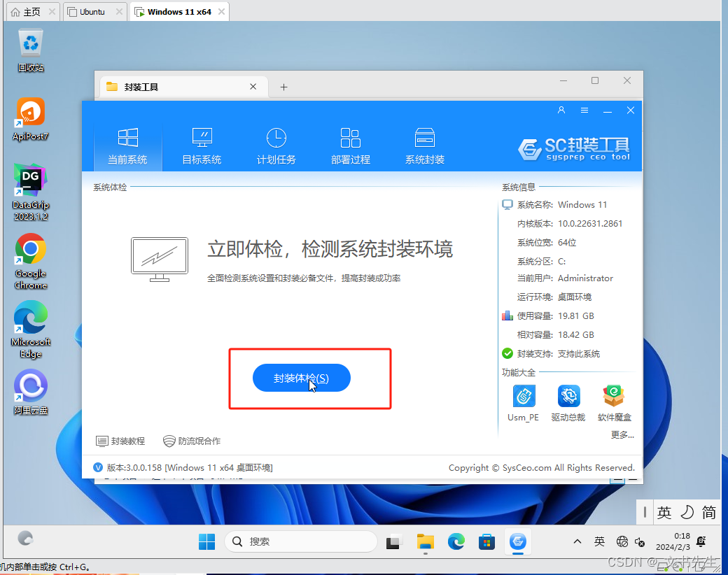Open the 当前系统 tab

pyautogui.click(x=127, y=146)
